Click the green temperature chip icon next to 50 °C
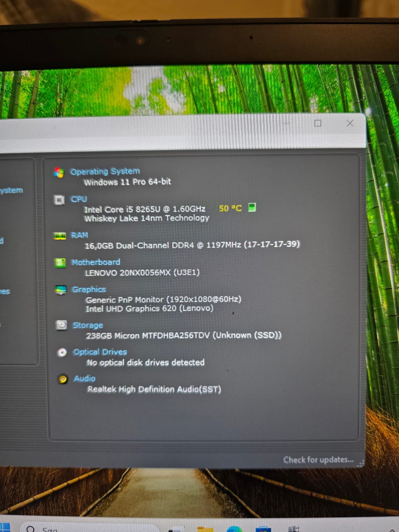This screenshot has width=399, height=532. (252, 207)
